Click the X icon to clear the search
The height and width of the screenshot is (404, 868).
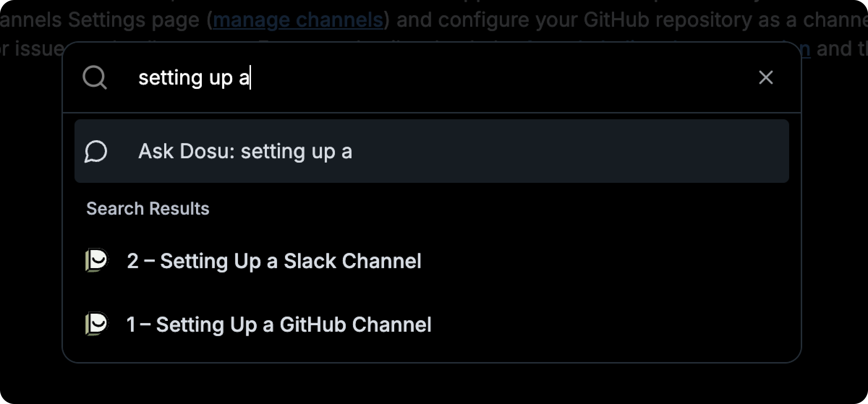pos(765,77)
